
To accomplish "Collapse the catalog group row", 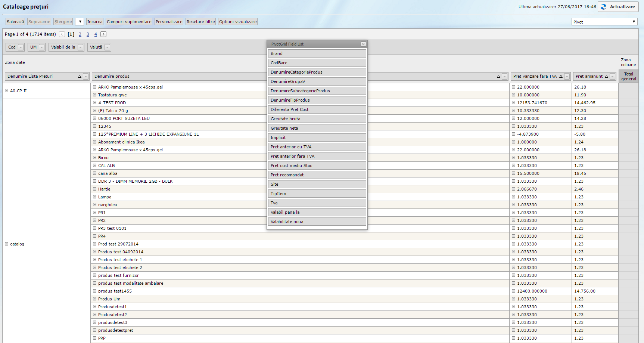I will (x=6, y=244).
